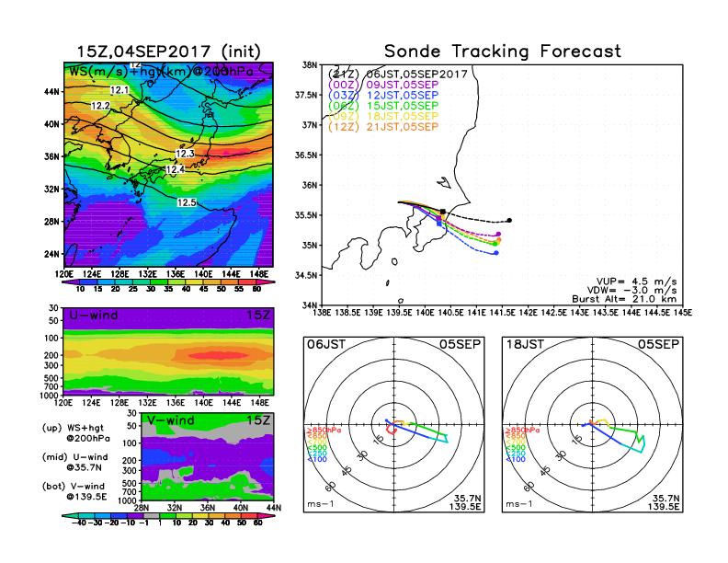Click the "44N" axis label of V-wind panel
Viewport: 728px width, 563px height.
pyautogui.click(x=273, y=508)
